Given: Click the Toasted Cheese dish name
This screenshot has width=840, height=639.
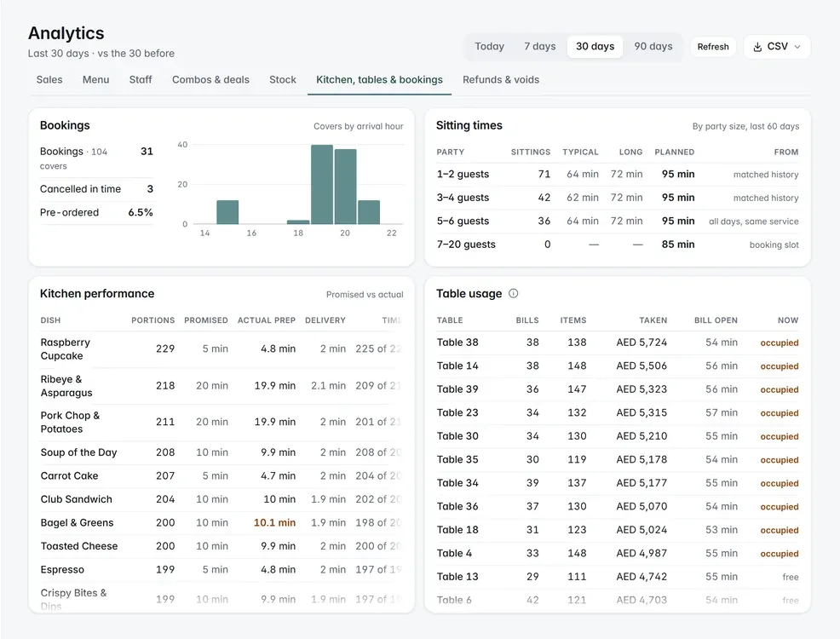Looking at the screenshot, I should tap(79, 546).
